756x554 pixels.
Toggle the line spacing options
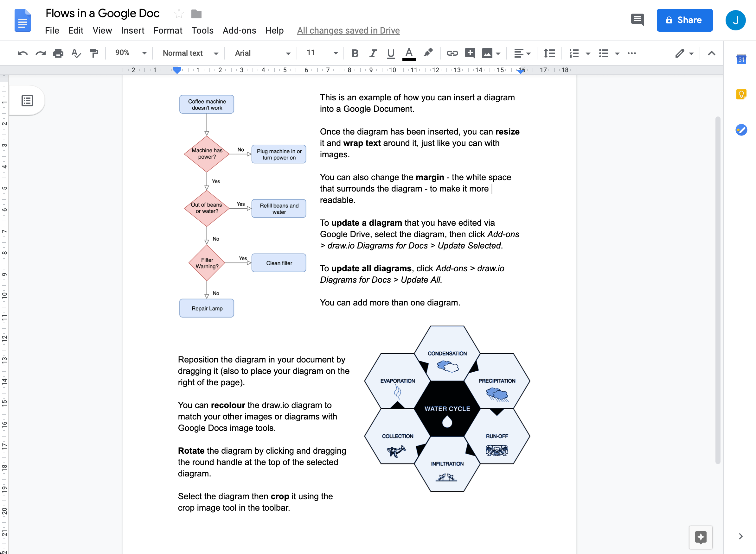[549, 54]
